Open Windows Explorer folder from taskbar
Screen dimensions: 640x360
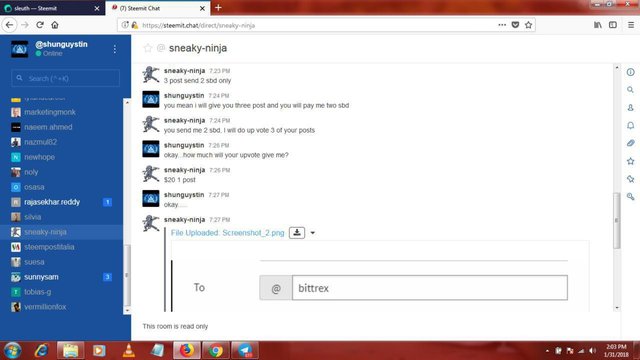[71, 351]
